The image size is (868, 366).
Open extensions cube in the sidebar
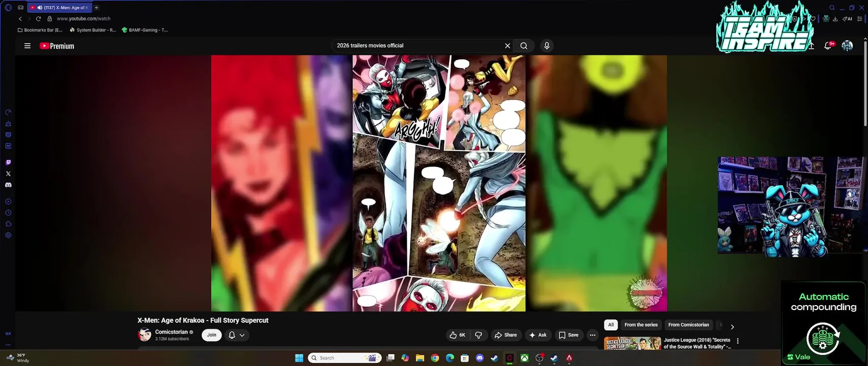8,224
